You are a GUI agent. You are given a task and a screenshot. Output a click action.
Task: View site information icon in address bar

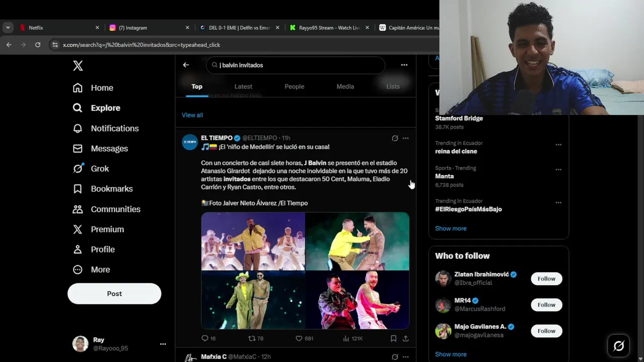55,45
